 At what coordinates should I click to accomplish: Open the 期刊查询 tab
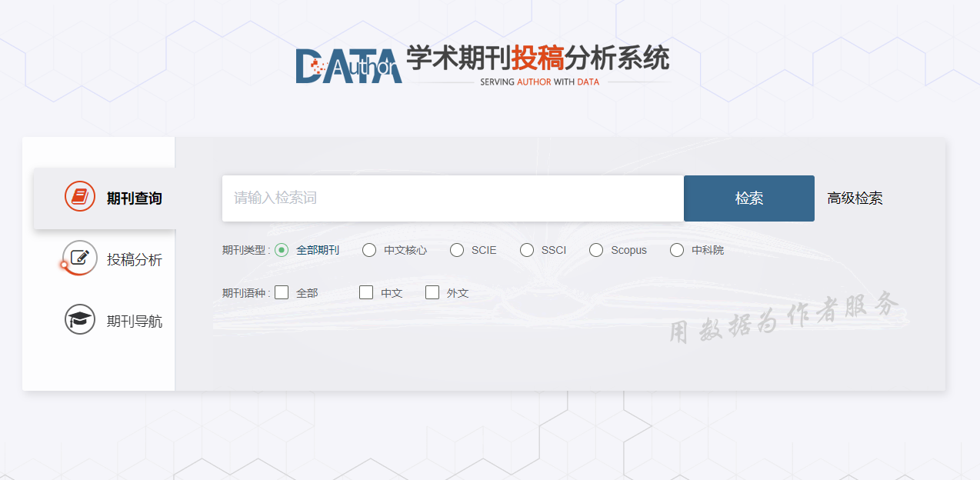(134, 198)
